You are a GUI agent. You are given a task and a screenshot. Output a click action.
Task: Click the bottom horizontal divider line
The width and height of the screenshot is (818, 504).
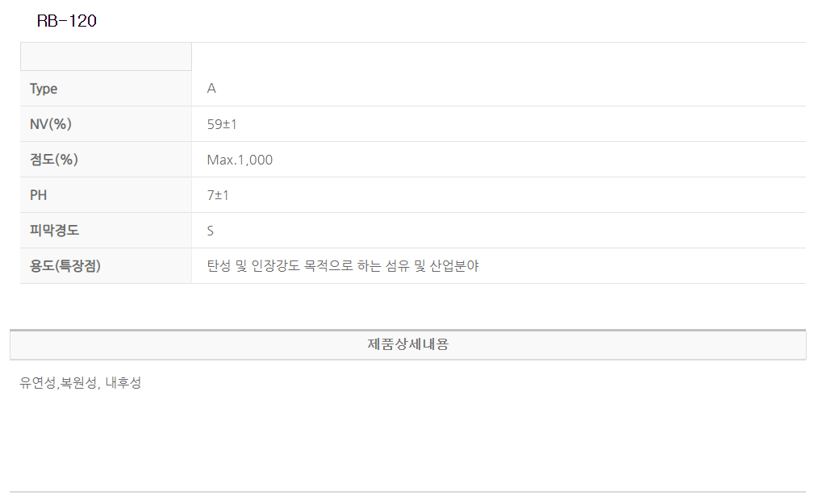pos(407,491)
